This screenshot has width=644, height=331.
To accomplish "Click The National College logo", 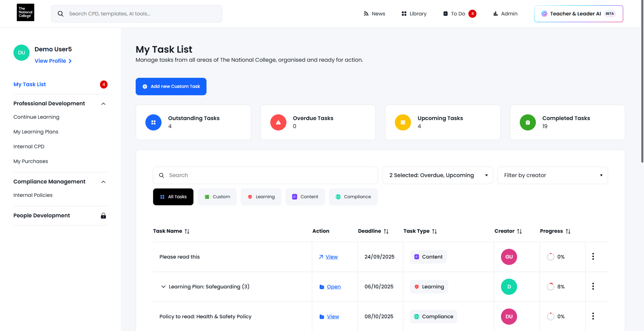I will 25,13.
